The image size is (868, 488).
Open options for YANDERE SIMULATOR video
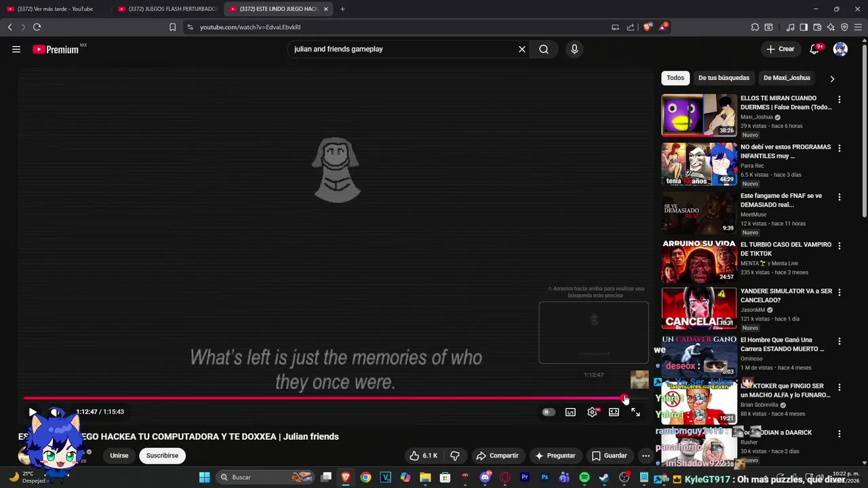[x=840, y=293]
